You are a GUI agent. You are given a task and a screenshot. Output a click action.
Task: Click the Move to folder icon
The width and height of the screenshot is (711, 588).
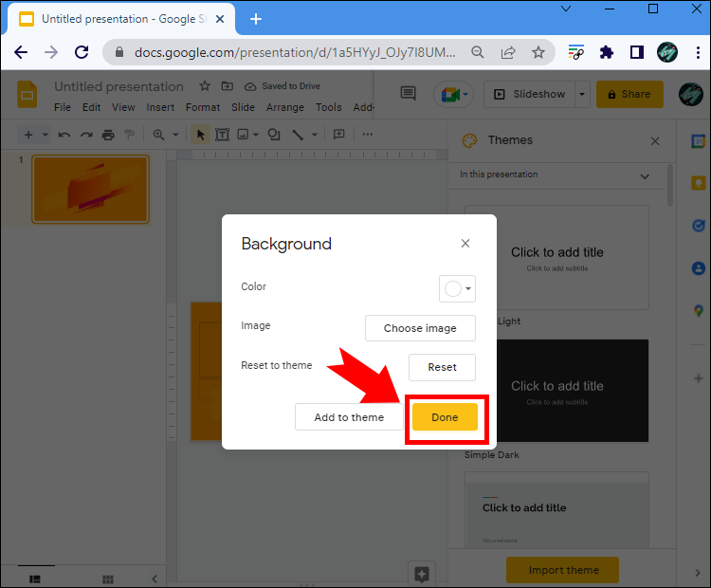(228, 85)
